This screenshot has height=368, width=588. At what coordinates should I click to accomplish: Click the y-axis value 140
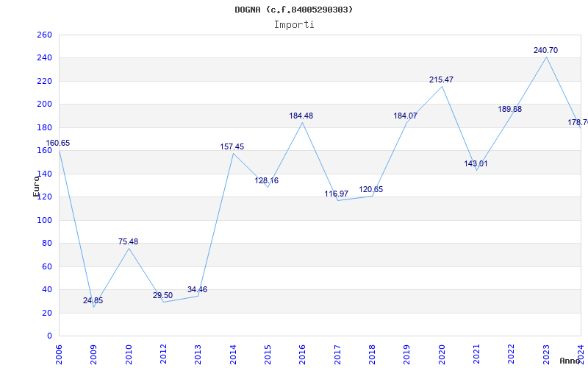click(44, 174)
